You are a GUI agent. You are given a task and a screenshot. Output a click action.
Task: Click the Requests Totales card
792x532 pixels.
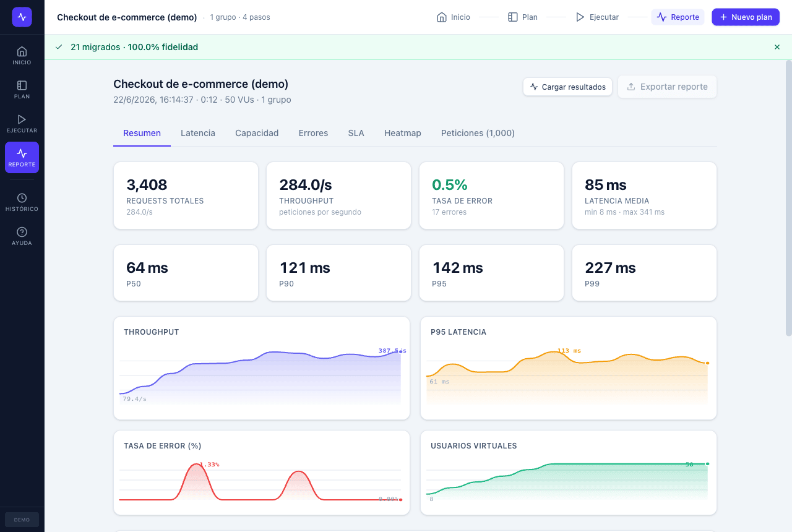pos(186,195)
